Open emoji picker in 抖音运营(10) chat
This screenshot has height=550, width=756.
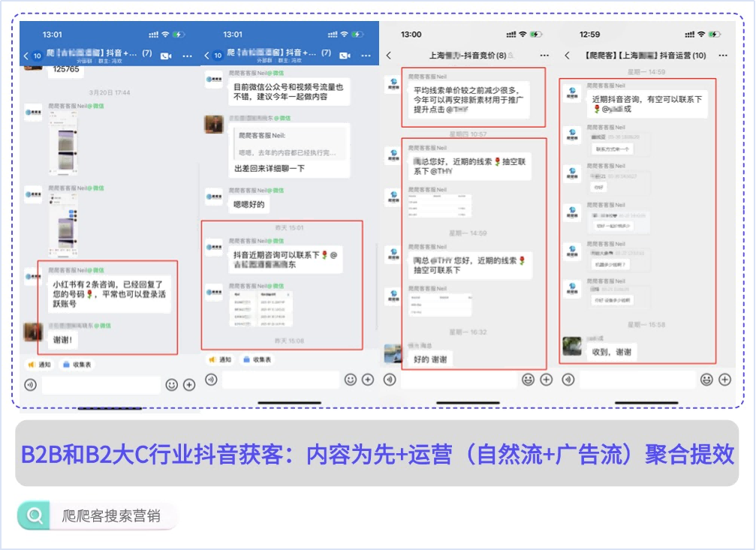(706, 380)
